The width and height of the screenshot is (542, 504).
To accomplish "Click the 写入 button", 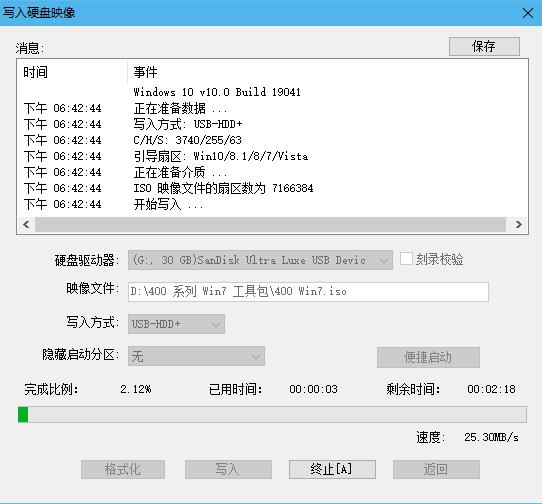I will click(228, 469).
